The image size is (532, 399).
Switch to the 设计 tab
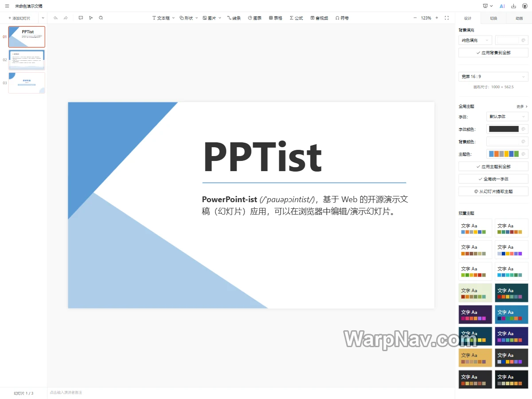[468, 18]
